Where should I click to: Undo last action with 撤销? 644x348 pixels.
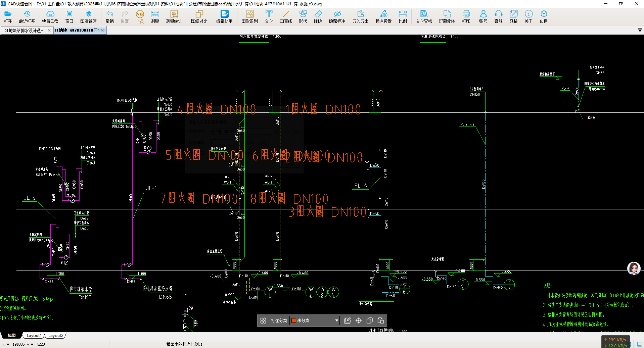click(109, 16)
